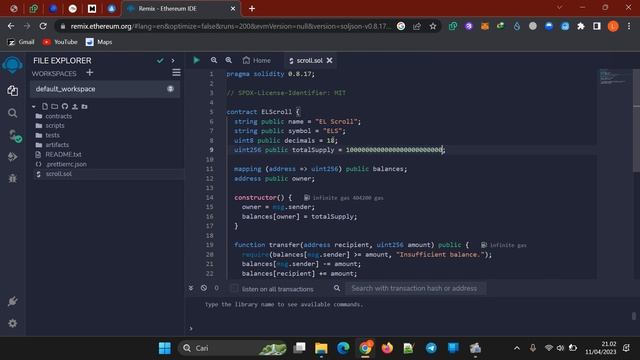Click the search transaction hash input field

click(x=416, y=288)
